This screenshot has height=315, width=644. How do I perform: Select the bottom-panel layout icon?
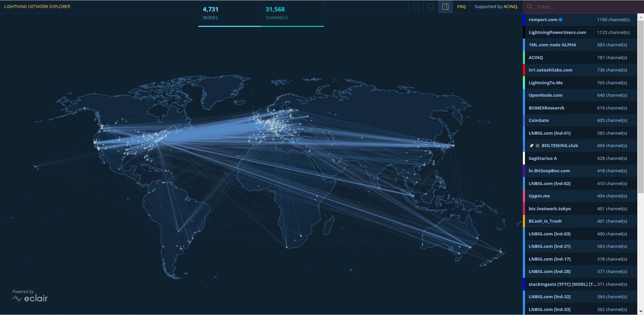point(431,7)
